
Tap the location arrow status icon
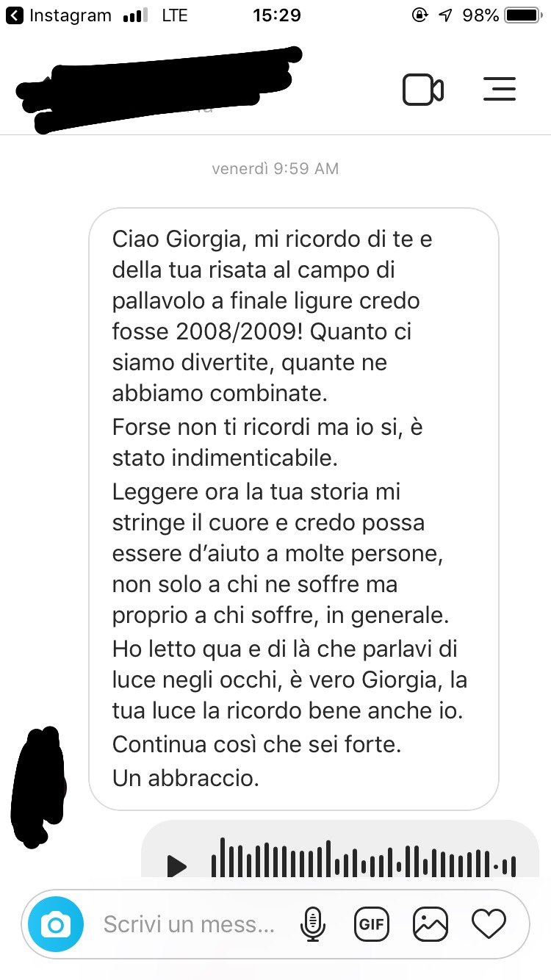click(x=444, y=15)
